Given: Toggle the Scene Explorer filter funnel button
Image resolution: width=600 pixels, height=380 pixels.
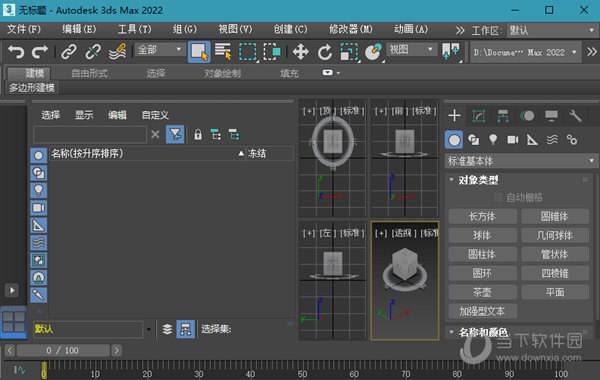Looking at the screenshot, I should 175,134.
